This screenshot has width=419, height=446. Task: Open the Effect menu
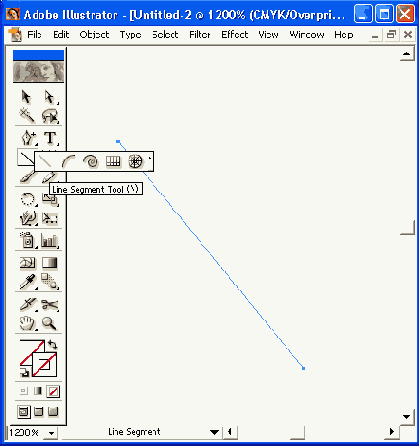pos(235,35)
